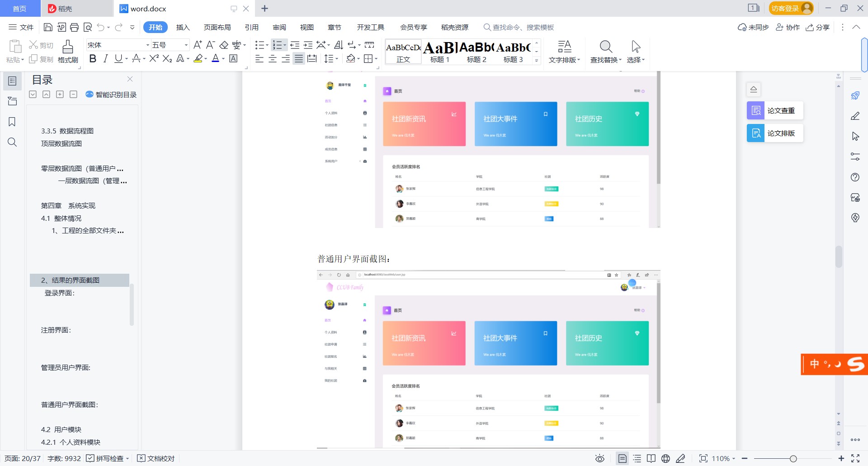Click eye protection mode icon
This screenshot has height=466, width=868.
tap(599, 458)
